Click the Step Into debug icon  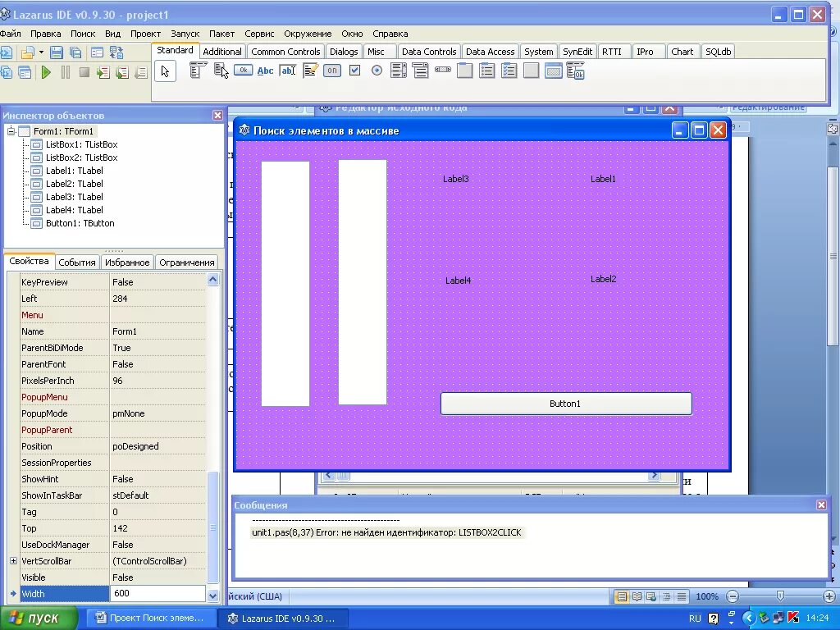coord(103,72)
